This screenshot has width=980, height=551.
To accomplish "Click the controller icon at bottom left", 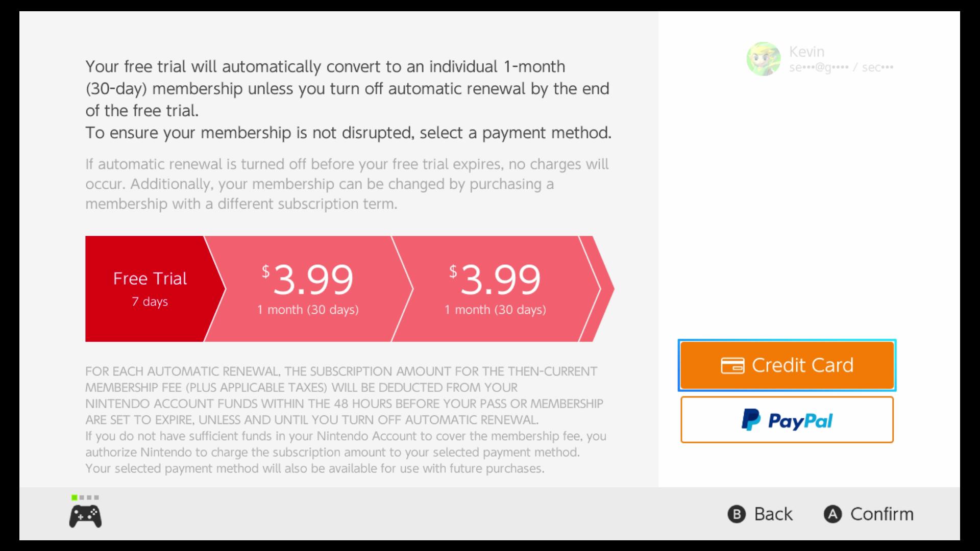I will coord(85,516).
